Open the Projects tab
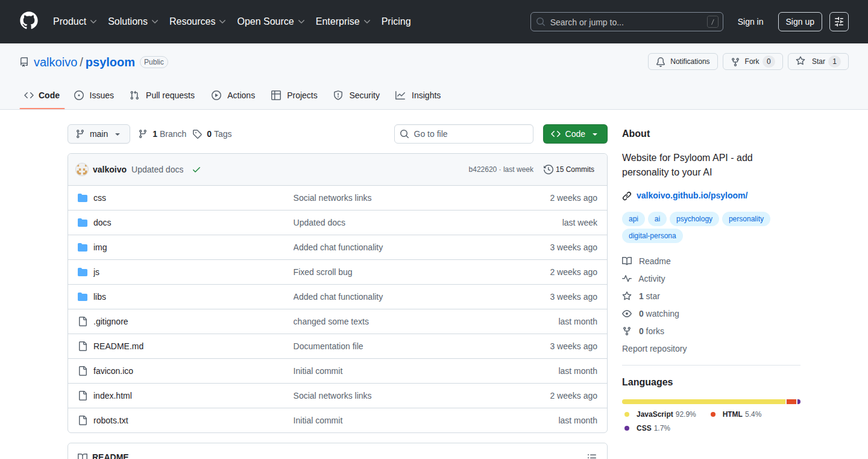The height and width of the screenshot is (459, 868). point(294,95)
